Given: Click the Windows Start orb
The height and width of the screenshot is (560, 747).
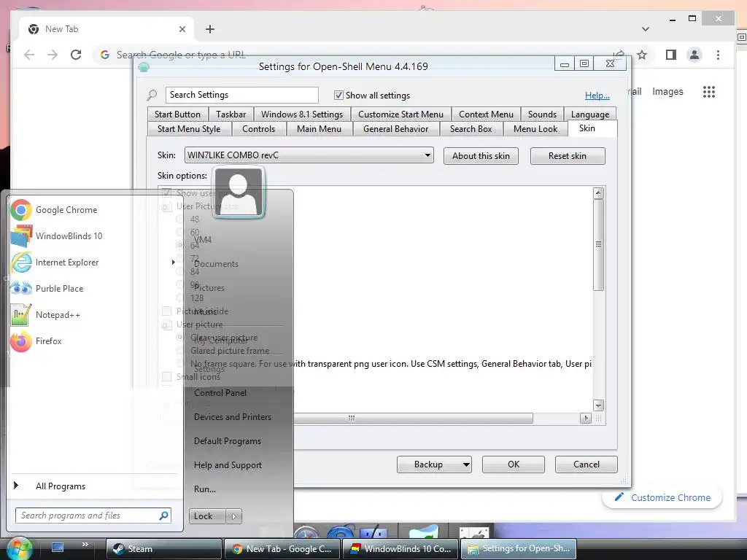Looking at the screenshot, I should [x=18, y=548].
